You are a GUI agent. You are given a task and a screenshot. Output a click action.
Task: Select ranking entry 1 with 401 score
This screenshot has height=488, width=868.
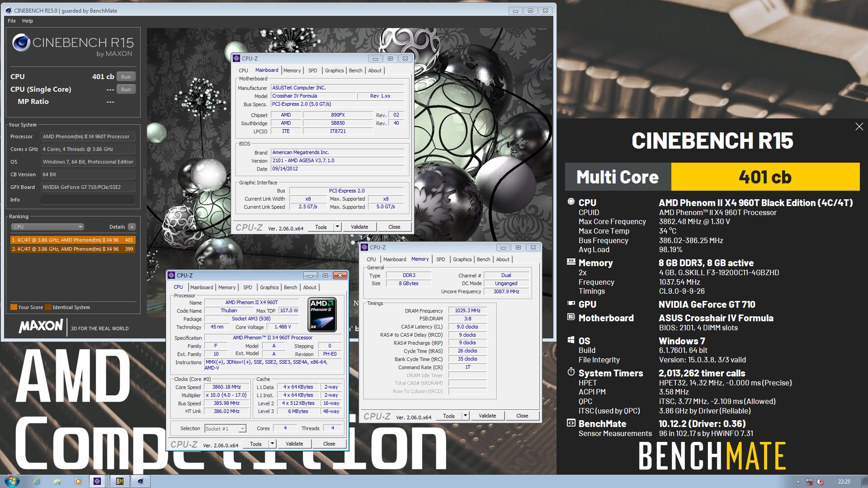[72, 240]
